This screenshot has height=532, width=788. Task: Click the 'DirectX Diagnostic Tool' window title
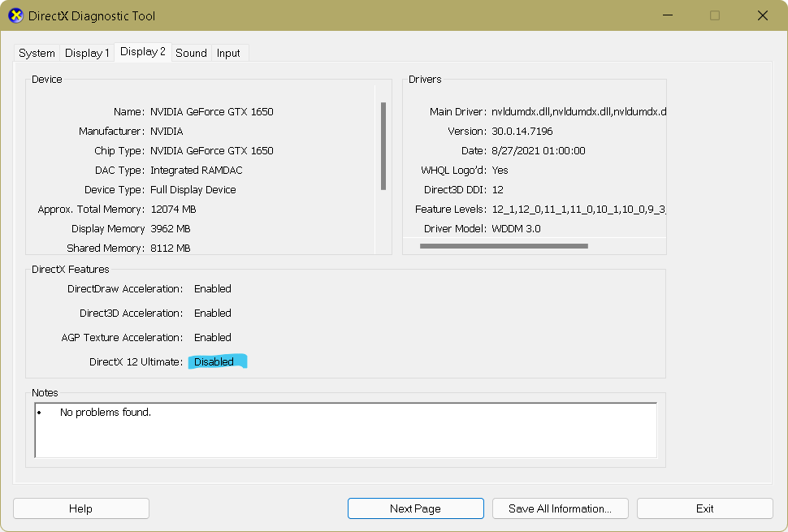92,16
